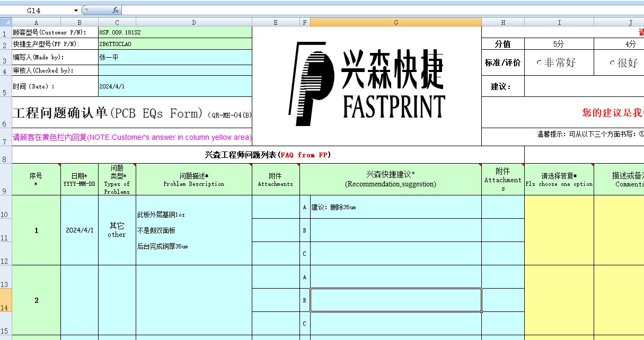Screen dimensions: 644x340
Task: Click option letter B in row 11
Action: click(x=305, y=230)
